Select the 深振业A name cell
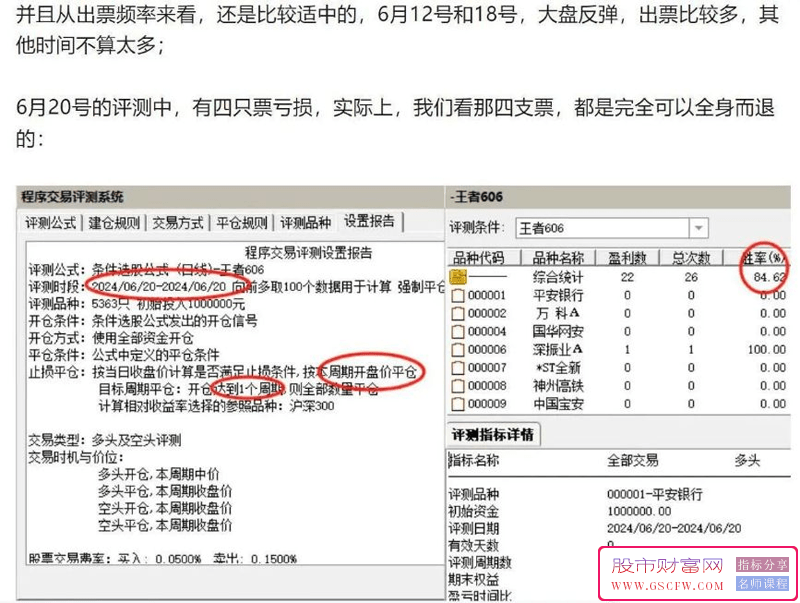Image resolution: width=800 pixels, height=603 pixels. click(x=558, y=349)
